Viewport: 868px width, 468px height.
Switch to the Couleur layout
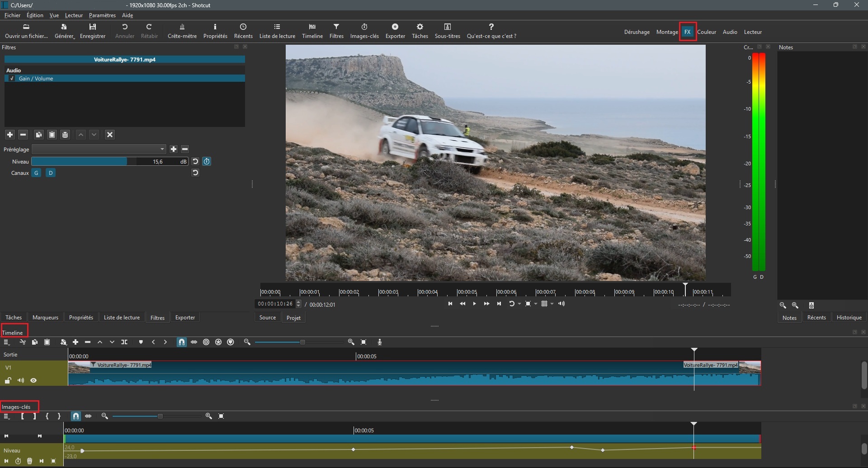pyautogui.click(x=706, y=32)
